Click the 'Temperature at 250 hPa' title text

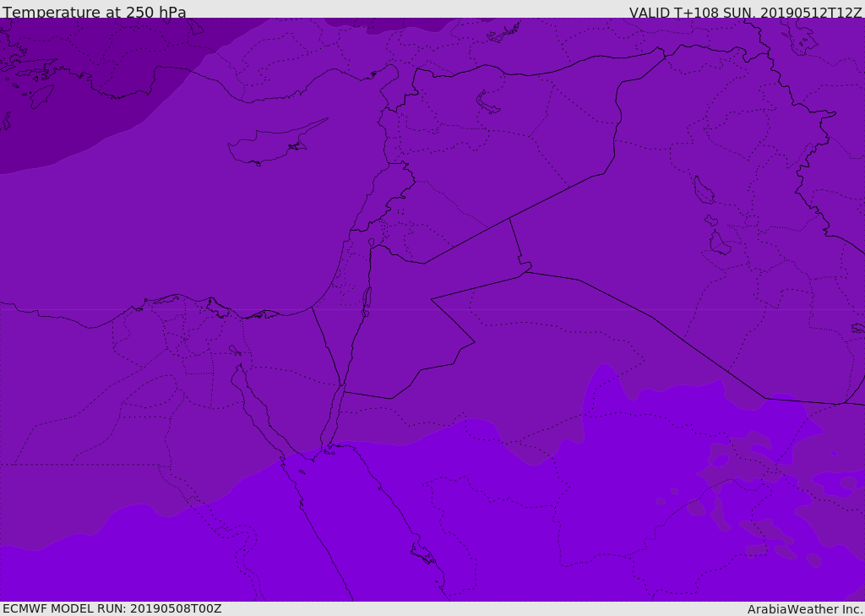(95, 12)
